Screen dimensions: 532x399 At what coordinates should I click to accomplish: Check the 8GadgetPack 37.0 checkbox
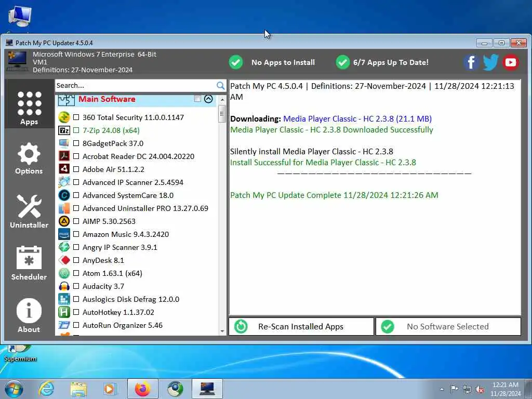(76, 143)
